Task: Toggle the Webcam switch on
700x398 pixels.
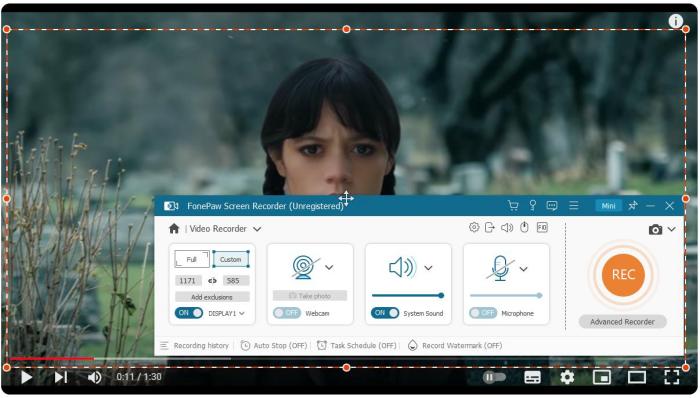Action: (x=287, y=313)
